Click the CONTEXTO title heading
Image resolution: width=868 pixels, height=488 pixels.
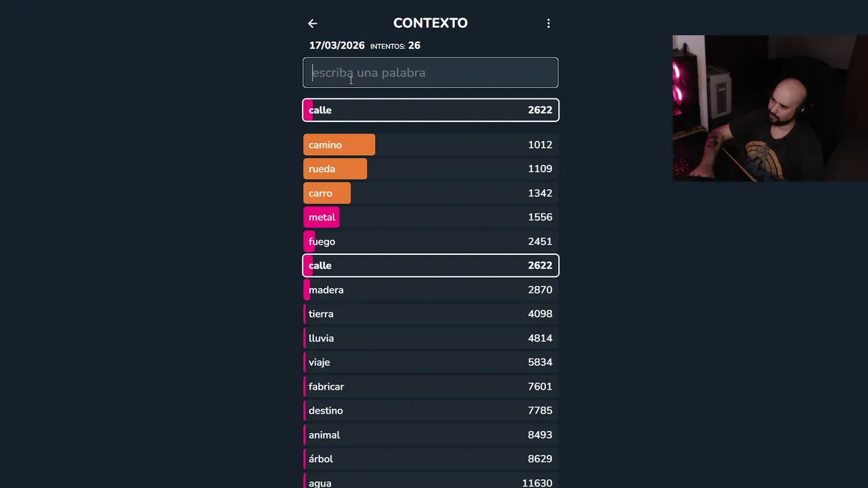click(x=431, y=23)
